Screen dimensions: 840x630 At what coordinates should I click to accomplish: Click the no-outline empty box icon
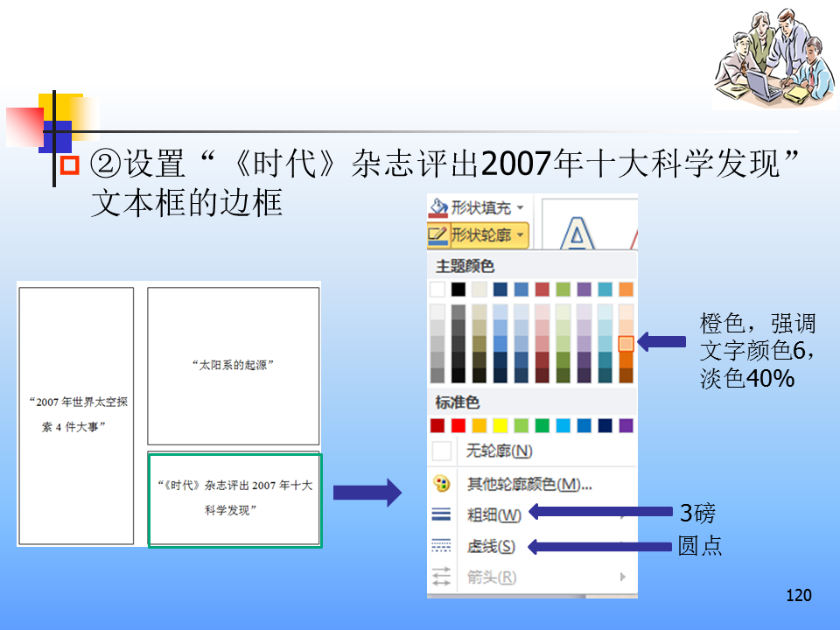pyautogui.click(x=441, y=451)
